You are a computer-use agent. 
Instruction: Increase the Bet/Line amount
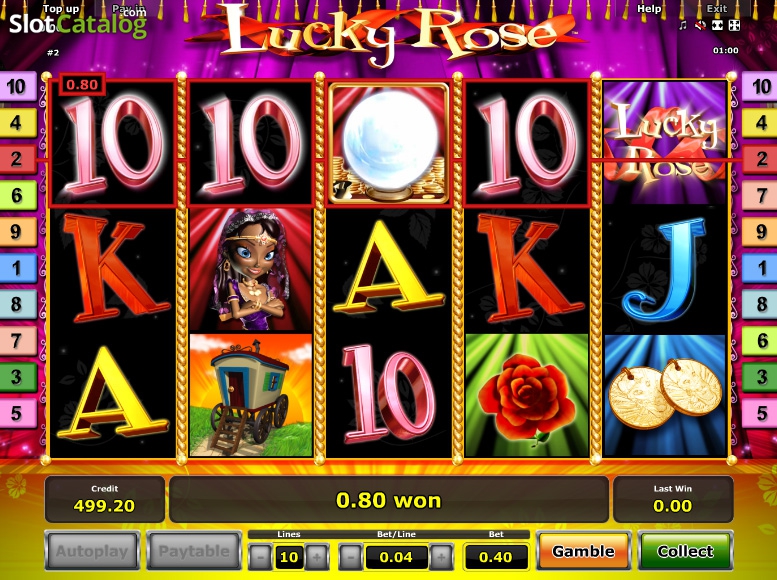click(442, 557)
